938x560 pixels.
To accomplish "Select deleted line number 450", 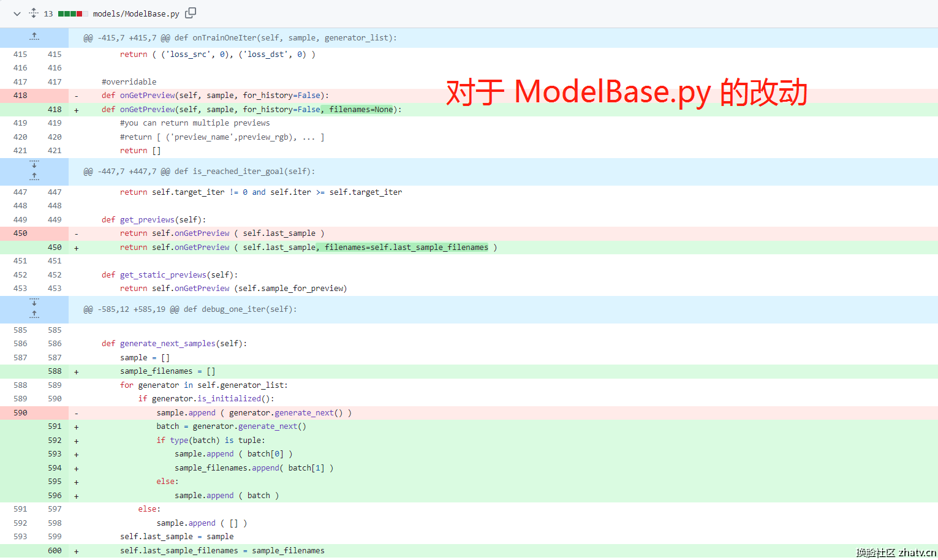I will pyautogui.click(x=20, y=233).
